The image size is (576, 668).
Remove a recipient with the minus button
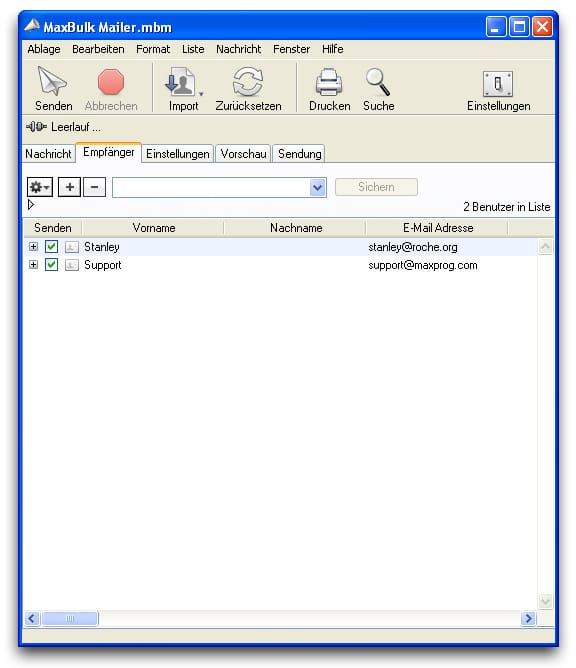[95, 187]
